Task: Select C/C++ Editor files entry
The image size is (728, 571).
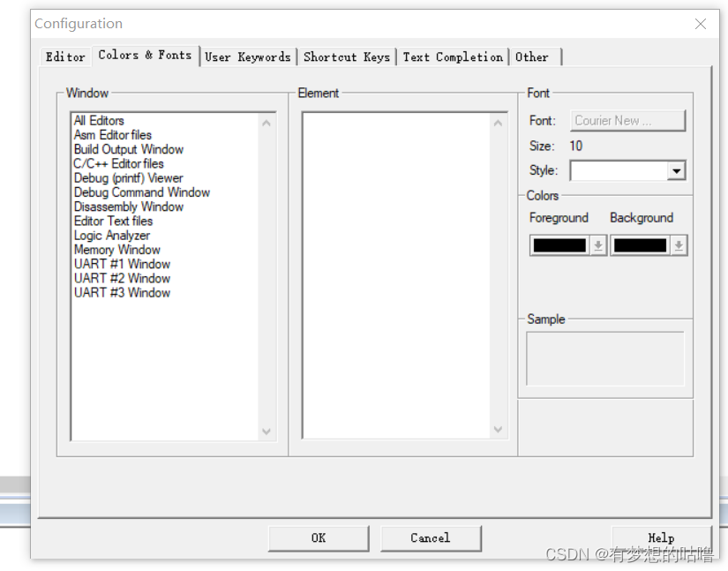Action: coord(118,164)
